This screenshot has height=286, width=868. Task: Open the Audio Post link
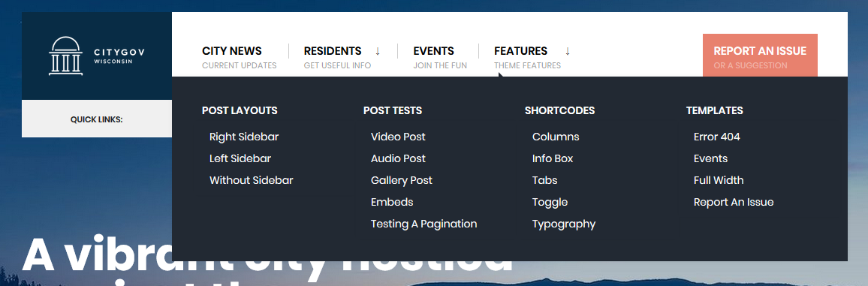398,159
